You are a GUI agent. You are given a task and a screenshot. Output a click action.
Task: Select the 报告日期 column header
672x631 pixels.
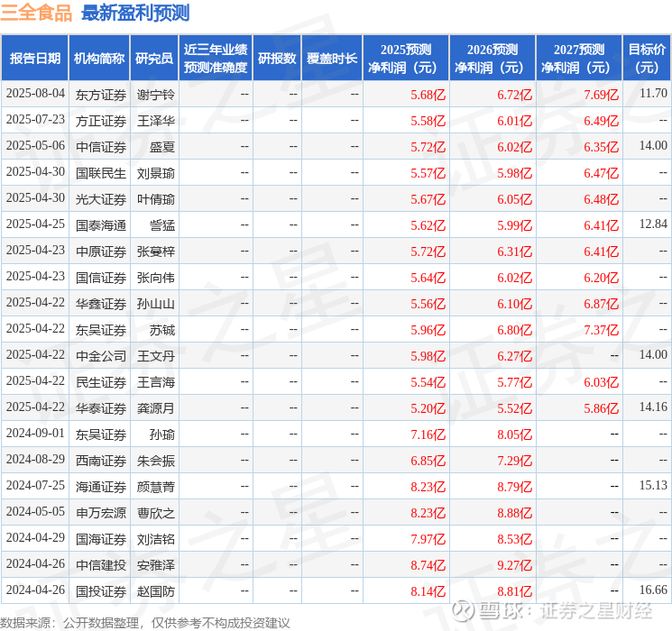coord(34,59)
